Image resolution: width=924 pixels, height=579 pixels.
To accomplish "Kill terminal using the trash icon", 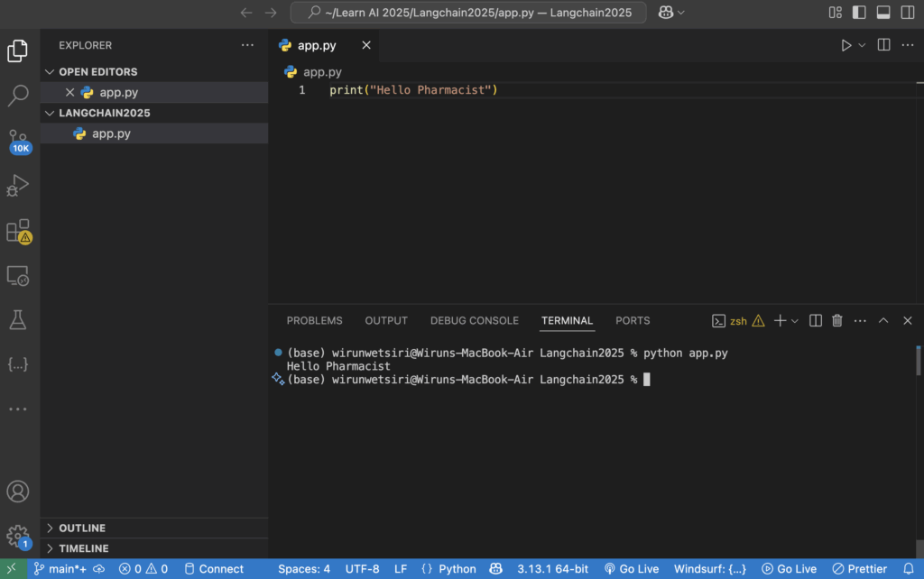I will tap(836, 320).
